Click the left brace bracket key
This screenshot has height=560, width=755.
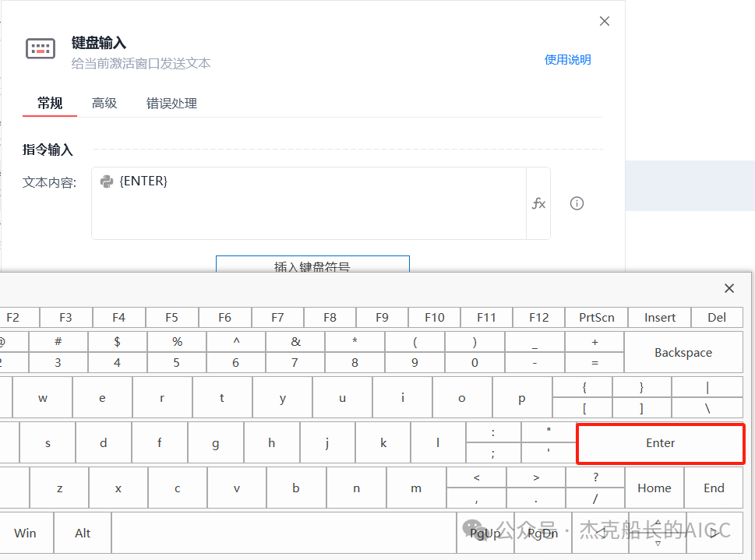point(584,398)
